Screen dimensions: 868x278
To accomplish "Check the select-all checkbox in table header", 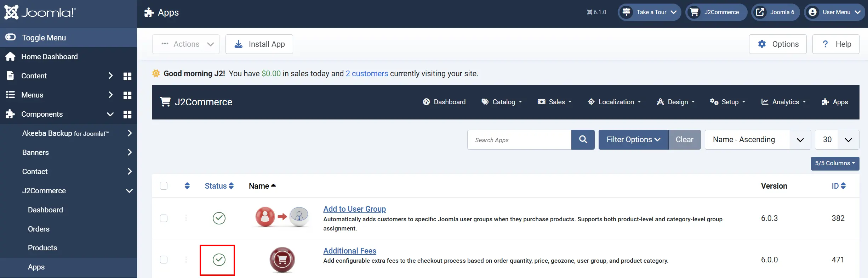I will [x=164, y=186].
